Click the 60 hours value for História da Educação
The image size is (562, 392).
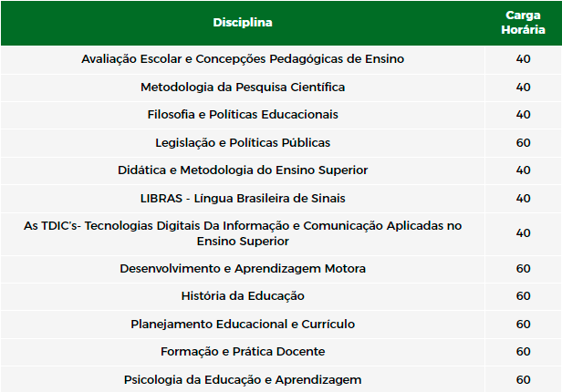[523, 296]
